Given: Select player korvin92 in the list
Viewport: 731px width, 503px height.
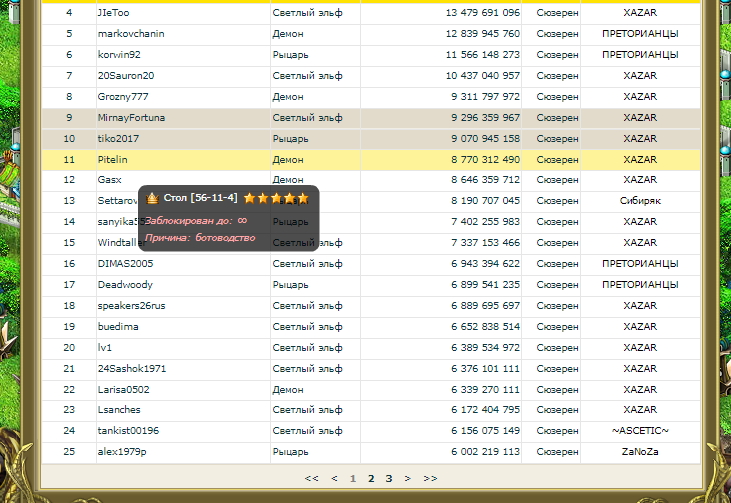Looking at the screenshot, I should [119, 55].
